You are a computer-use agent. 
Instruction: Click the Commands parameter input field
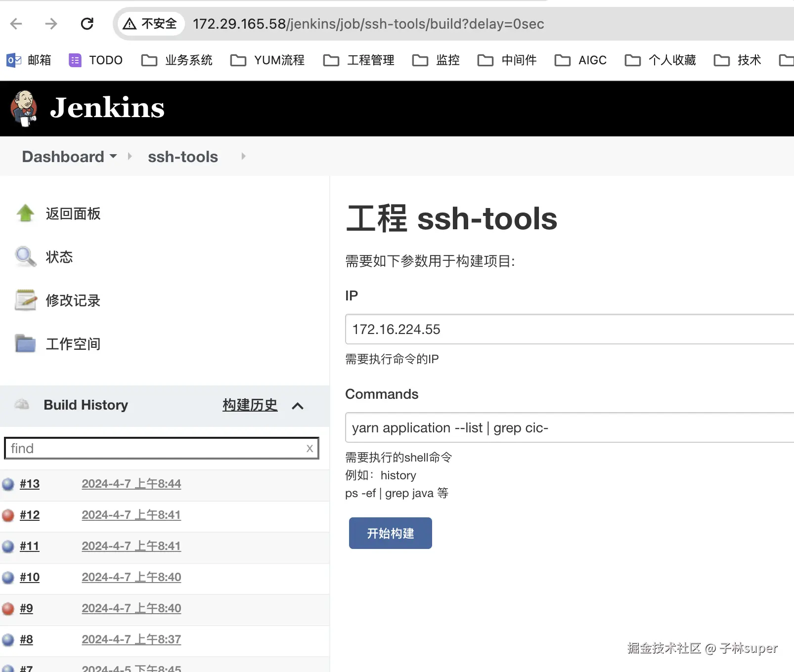[x=570, y=427]
